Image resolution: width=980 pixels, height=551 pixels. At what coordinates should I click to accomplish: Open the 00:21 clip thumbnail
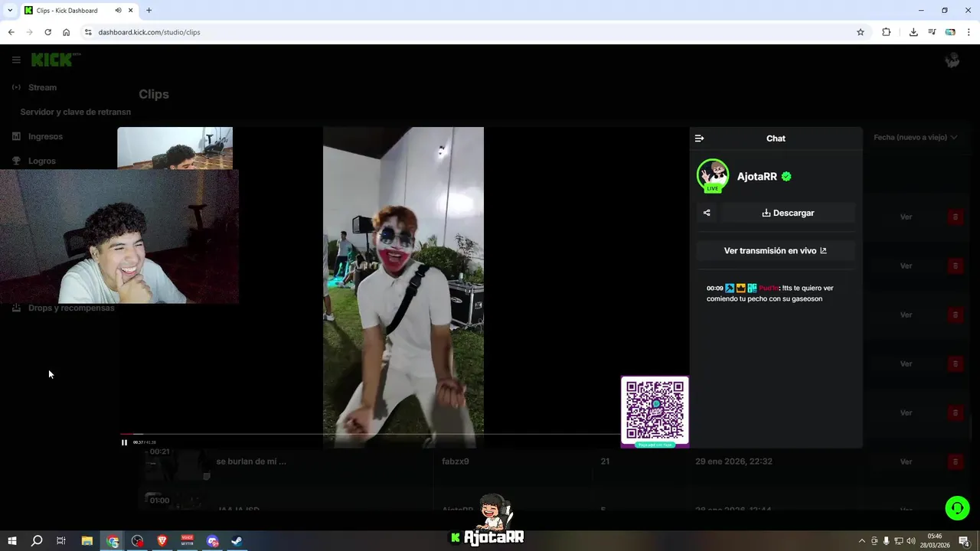coord(178,464)
